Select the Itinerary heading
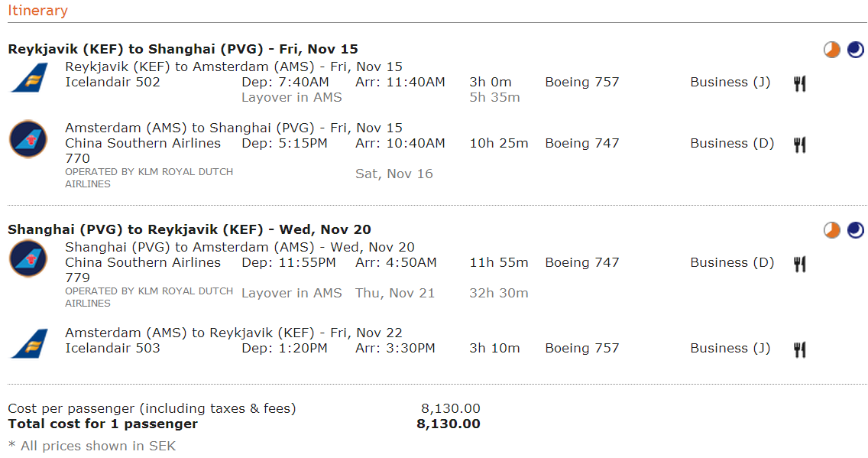This screenshot has width=868, height=458. tap(37, 11)
